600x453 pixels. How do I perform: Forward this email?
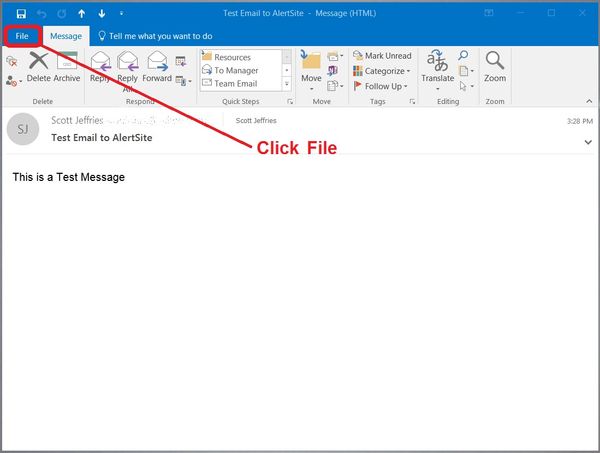click(x=157, y=66)
